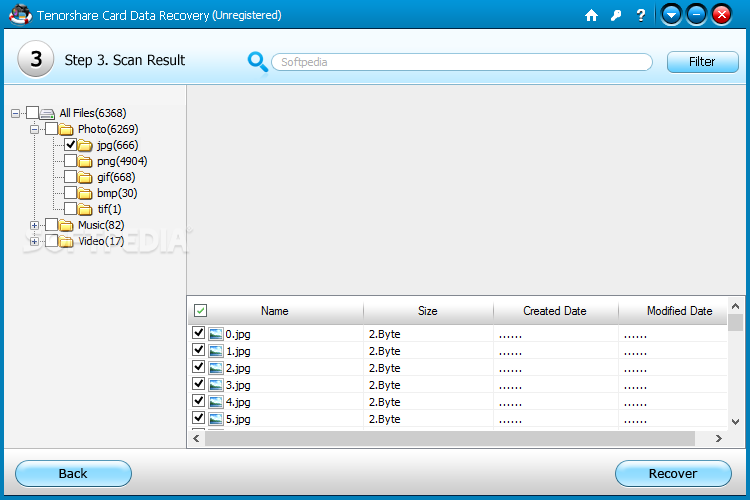Check the Video(17) checkbox

click(x=52, y=241)
